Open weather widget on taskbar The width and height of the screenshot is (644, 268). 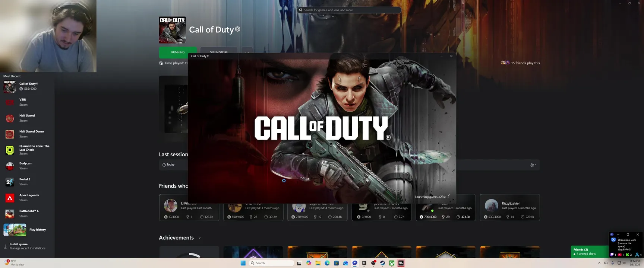coord(15,263)
